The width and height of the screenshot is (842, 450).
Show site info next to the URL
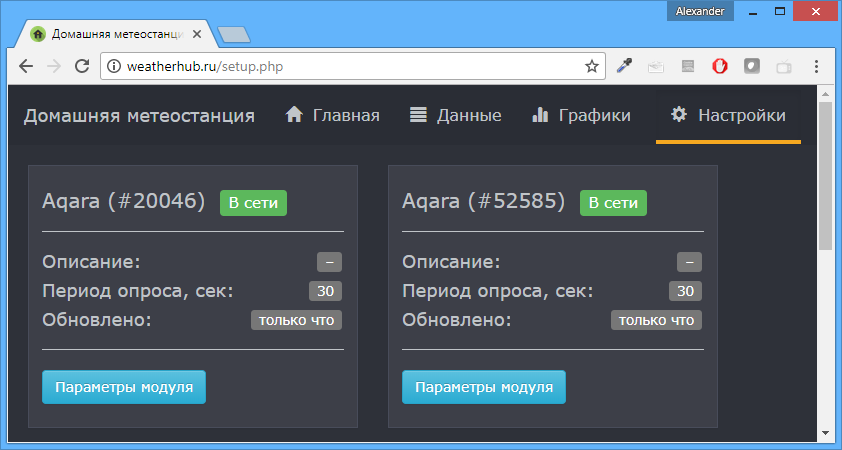114,66
